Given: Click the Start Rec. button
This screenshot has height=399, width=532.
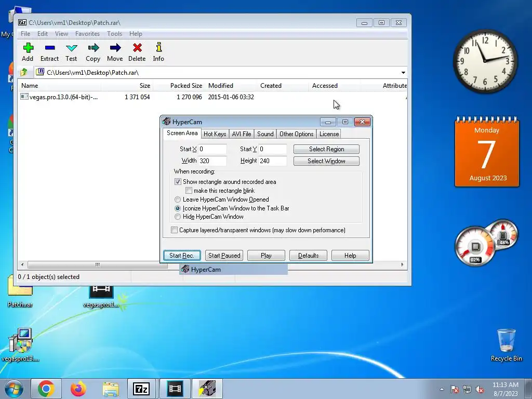Looking at the screenshot, I should (182, 256).
